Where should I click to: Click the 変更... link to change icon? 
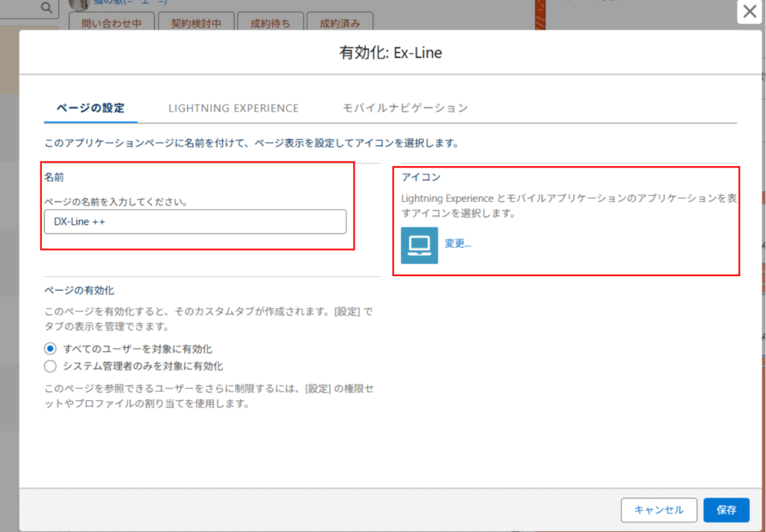(458, 243)
